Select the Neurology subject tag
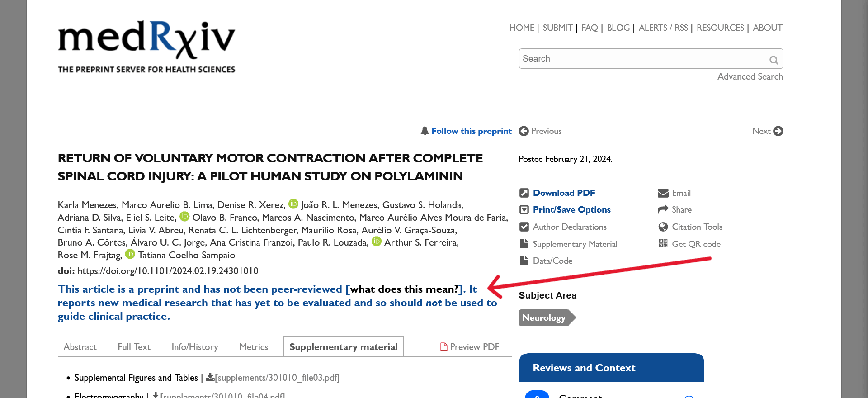868x398 pixels. point(544,318)
